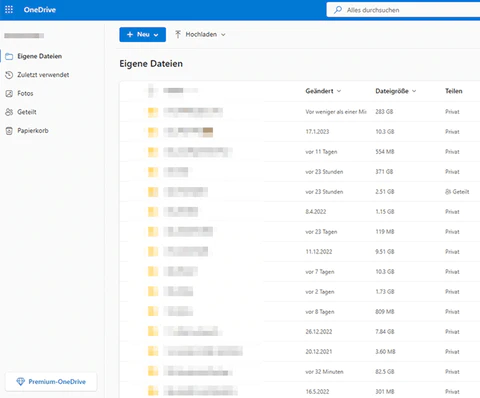Image resolution: width=480 pixels, height=398 pixels.
Task: Open the app launcher grid icon
Action: pyautogui.click(x=9, y=10)
